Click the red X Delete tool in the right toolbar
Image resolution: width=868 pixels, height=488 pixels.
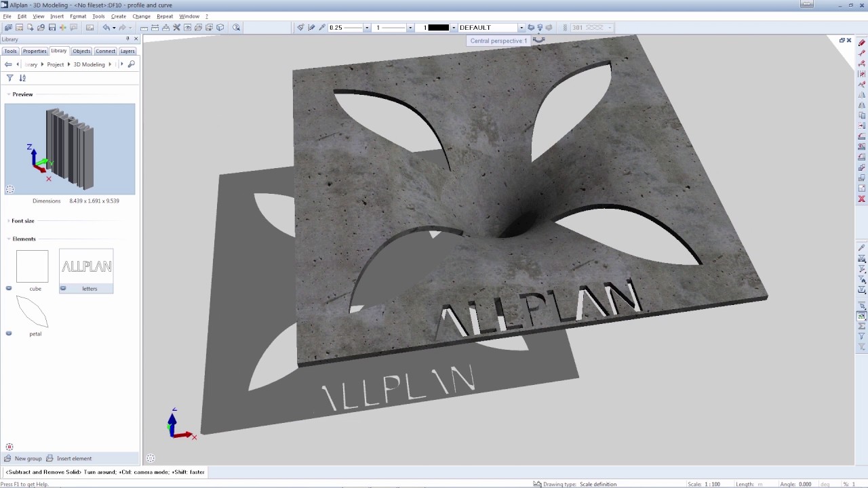(862, 199)
